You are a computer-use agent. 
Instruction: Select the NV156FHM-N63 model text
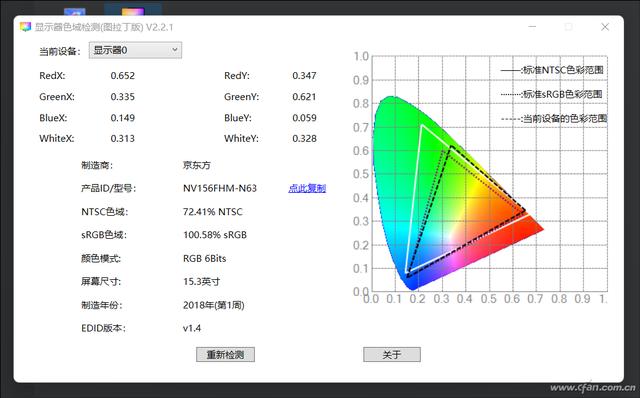(220, 188)
